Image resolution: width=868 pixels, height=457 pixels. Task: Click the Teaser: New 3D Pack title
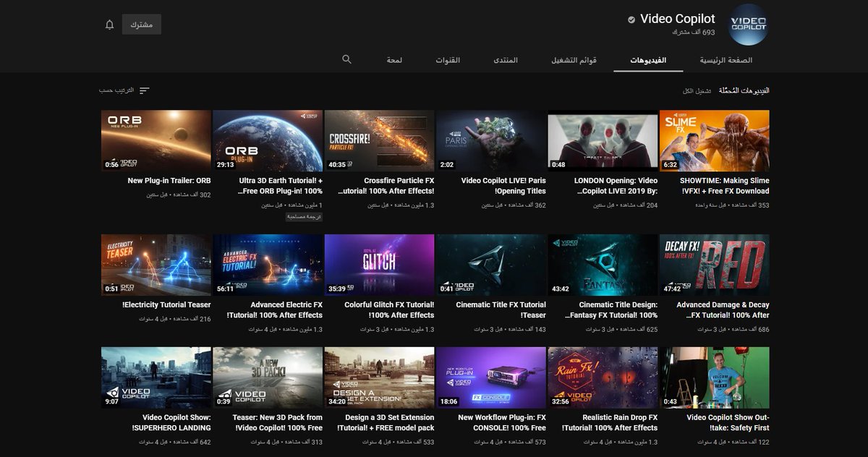tap(278, 423)
